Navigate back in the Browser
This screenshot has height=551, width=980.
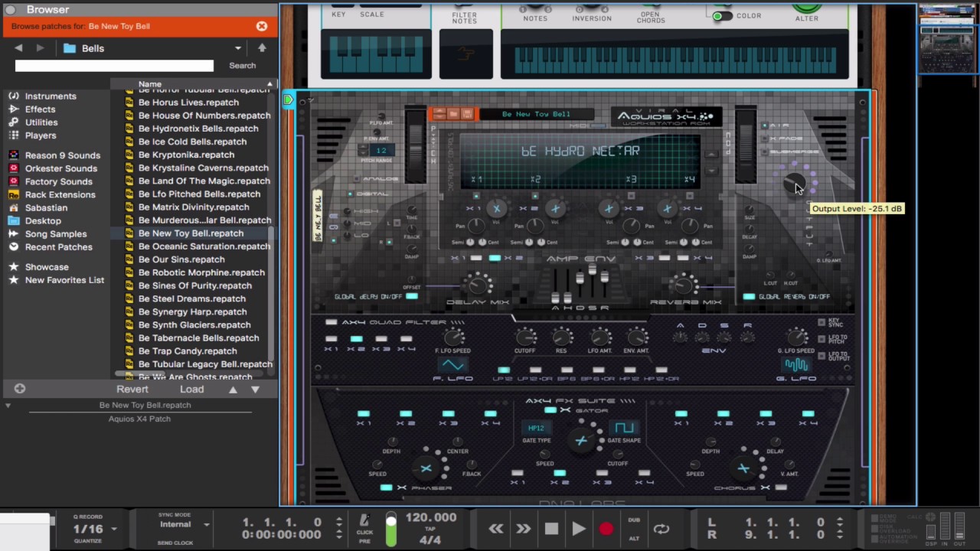click(x=18, y=48)
